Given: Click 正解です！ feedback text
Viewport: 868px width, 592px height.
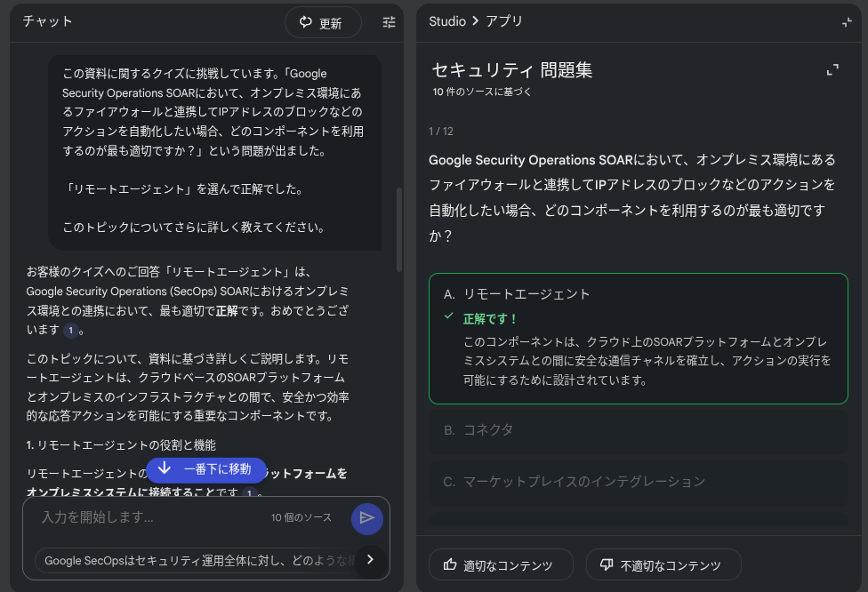Looking at the screenshot, I should 490,319.
